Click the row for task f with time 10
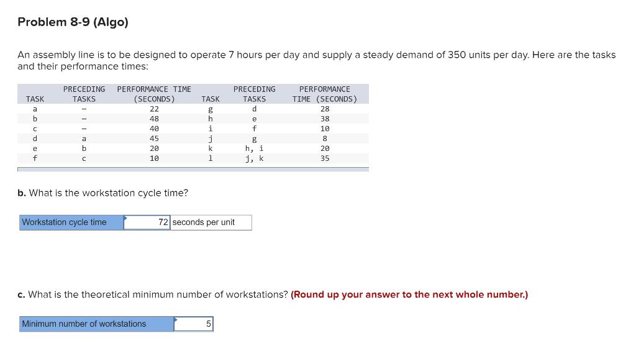The image size is (636, 364). tap(93, 158)
